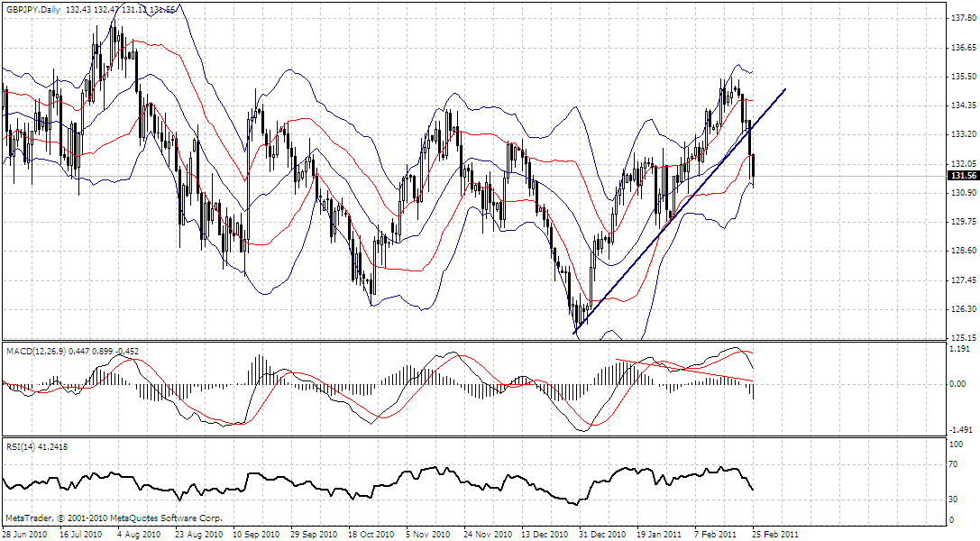The height and width of the screenshot is (541, 980).
Task: Click the 5 Nov 2010 date label
Action: pyautogui.click(x=428, y=535)
